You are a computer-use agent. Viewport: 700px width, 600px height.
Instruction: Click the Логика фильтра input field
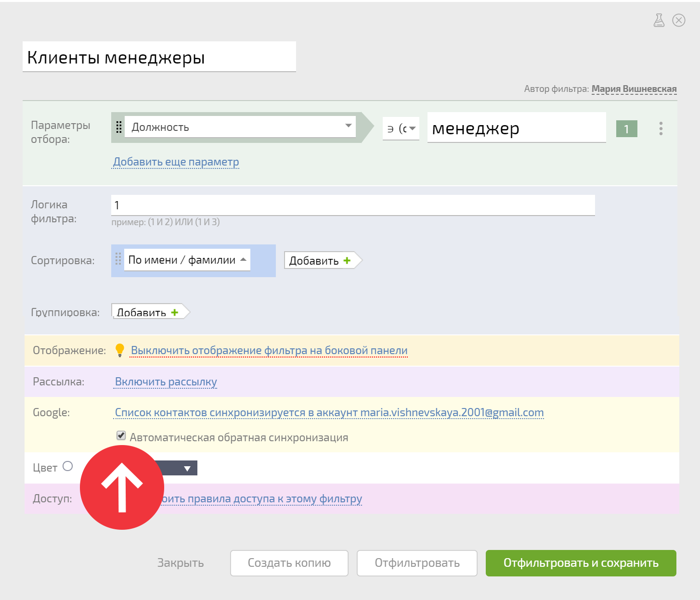click(353, 205)
